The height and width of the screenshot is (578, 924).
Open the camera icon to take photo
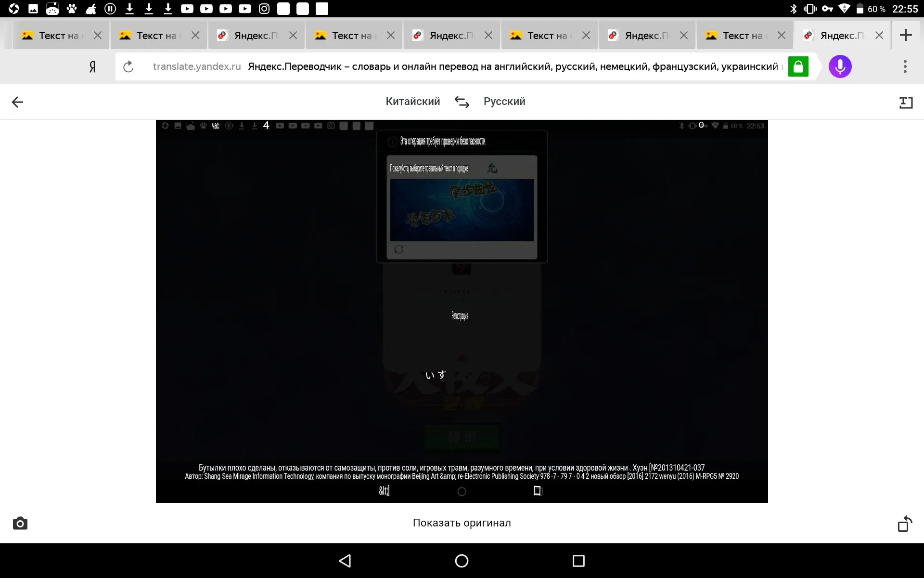pos(20,523)
